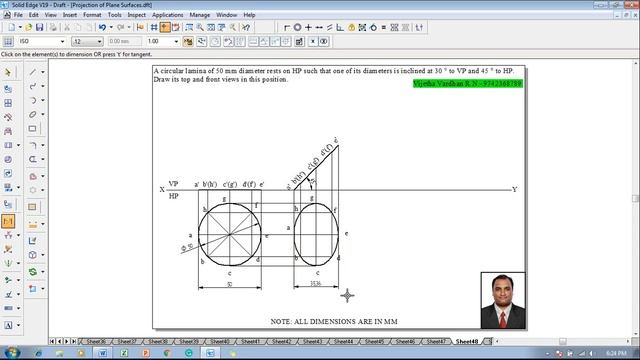Image resolution: width=640 pixels, height=360 pixels.
Task: Open PowerPoint from the taskbar
Action: pos(145,353)
